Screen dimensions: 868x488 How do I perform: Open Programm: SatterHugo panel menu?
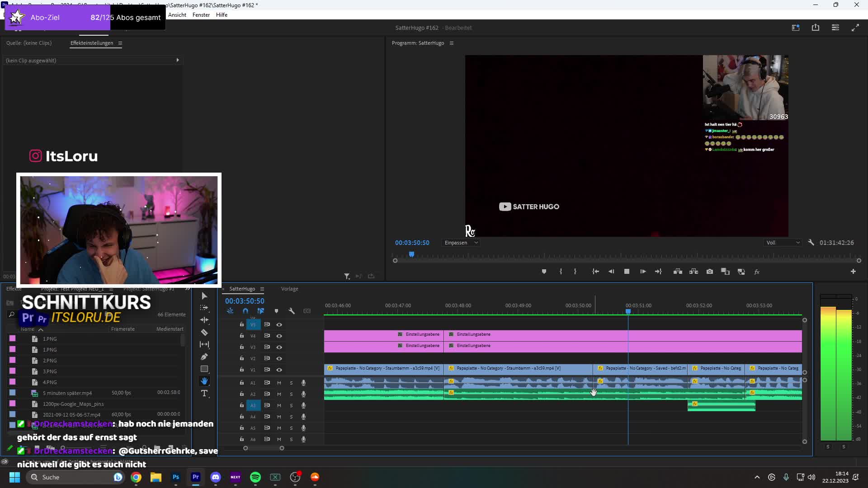[451, 43]
